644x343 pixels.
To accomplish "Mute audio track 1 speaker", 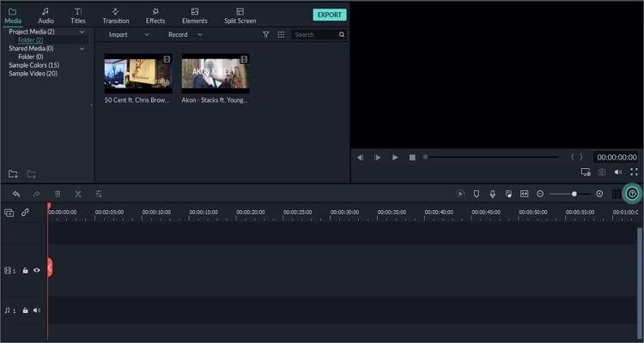I will tap(37, 310).
